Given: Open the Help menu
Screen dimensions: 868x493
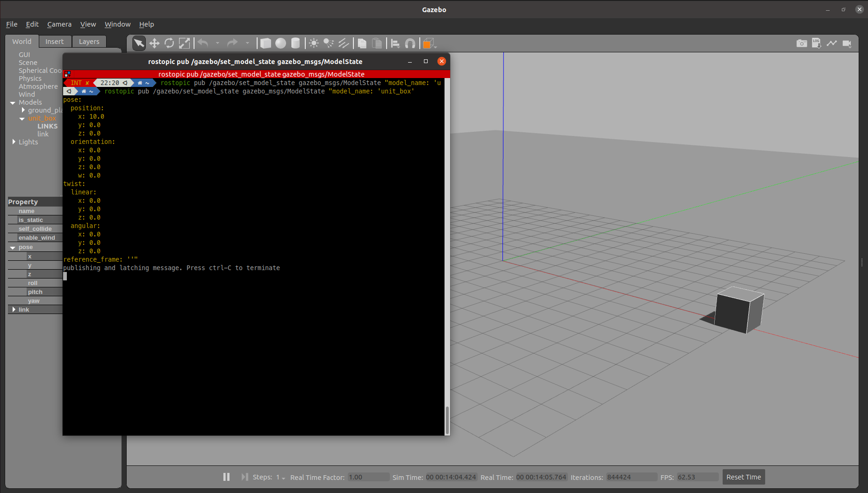Looking at the screenshot, I should pos(146,24).
